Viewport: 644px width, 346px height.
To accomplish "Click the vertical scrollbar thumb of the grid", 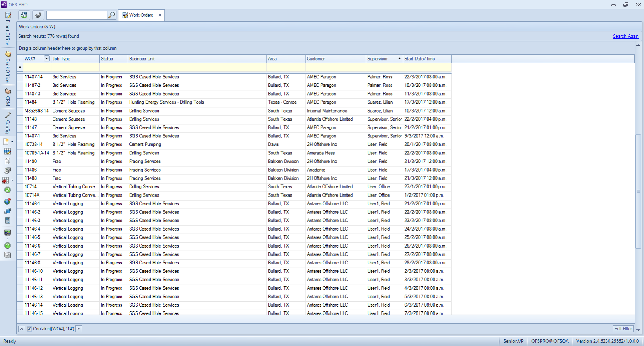I will click(x=638, y=191).
